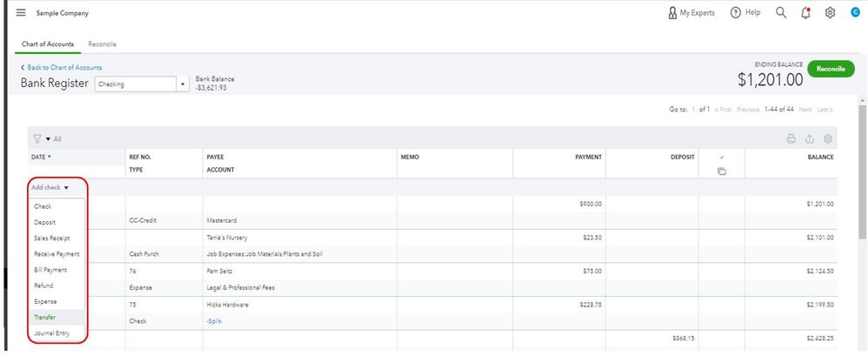Click the search magnifier icon

(780, 13)
